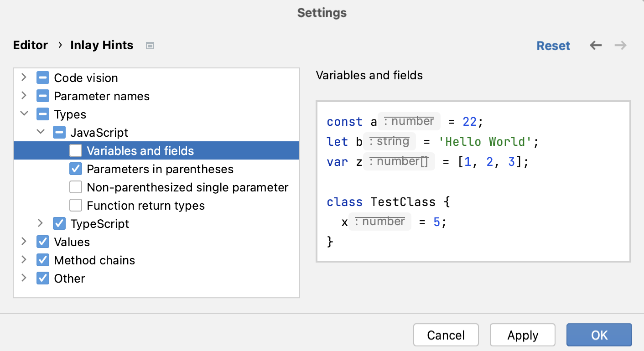Confirm settings with the OK button
This screenshot has width=644, height=351.
click(x=599, y=335)
